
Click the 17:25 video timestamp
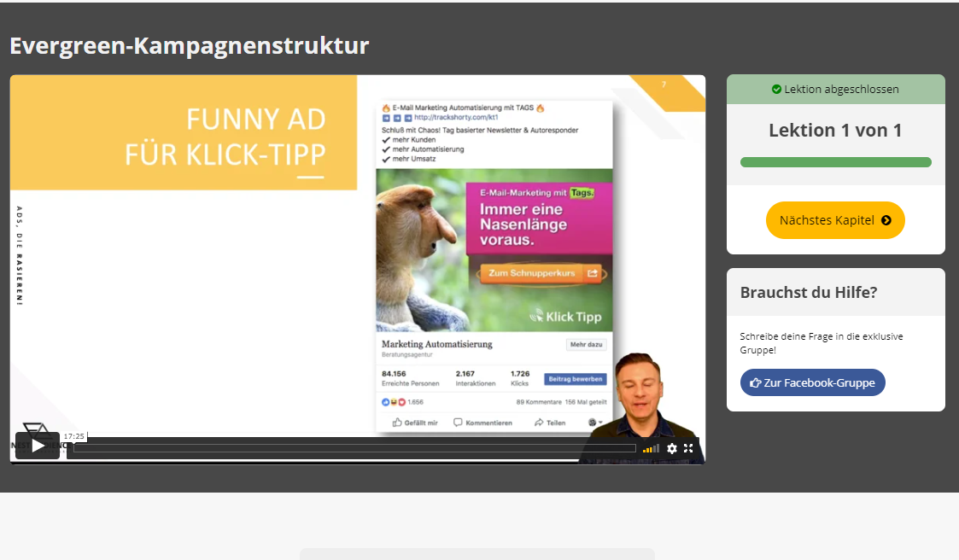pyautogui.click(x=74, y=436)
